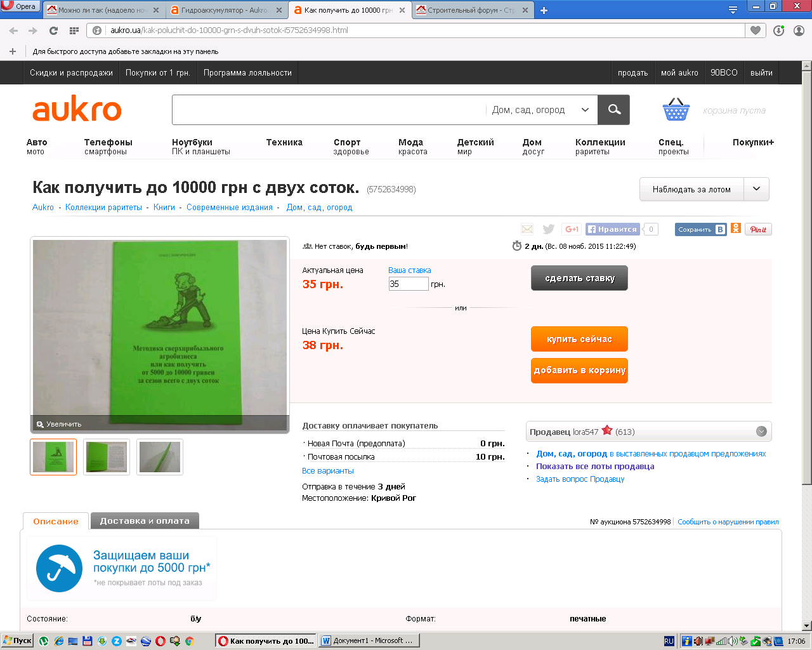
Task: Click the Google +1 button
Action: (572, 229)
